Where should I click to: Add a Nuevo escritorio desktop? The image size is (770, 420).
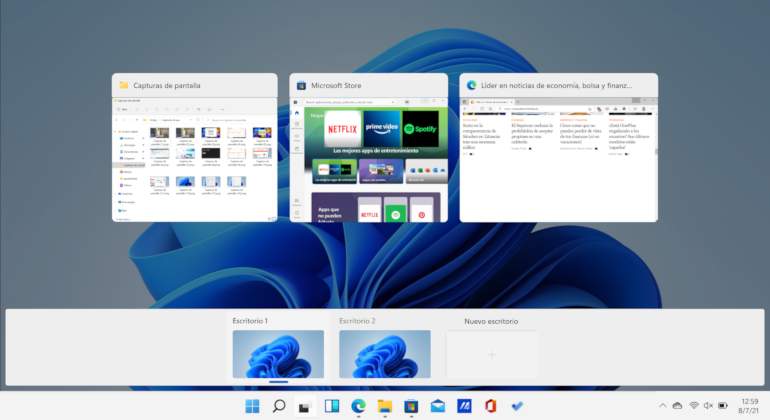492,354
